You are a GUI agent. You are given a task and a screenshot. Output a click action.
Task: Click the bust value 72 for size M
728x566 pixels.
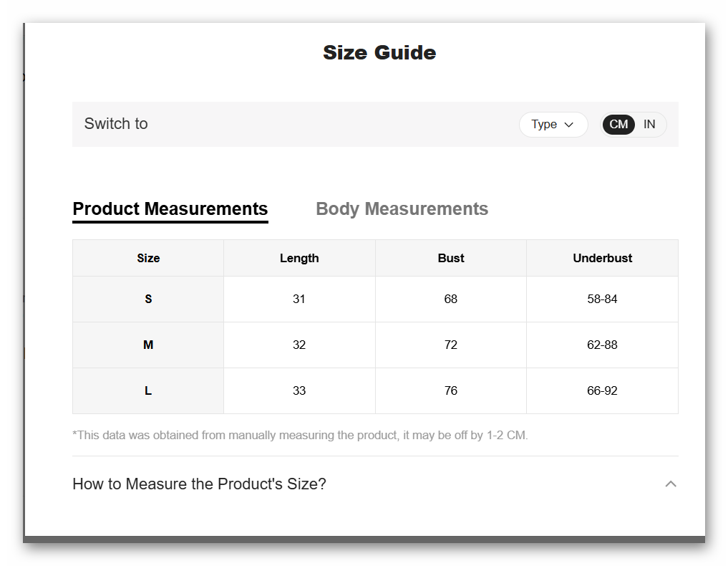point(451,345)
